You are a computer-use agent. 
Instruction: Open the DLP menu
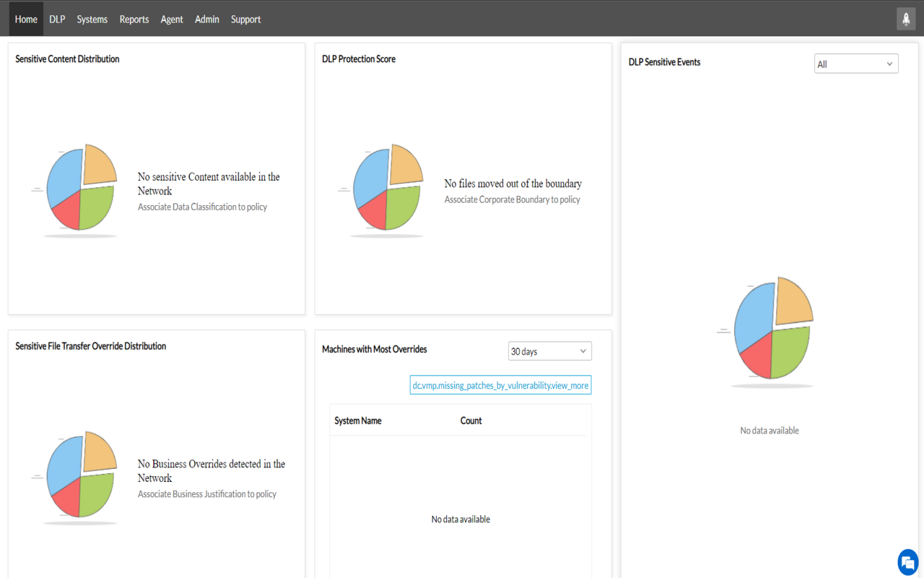pos(57,19)
